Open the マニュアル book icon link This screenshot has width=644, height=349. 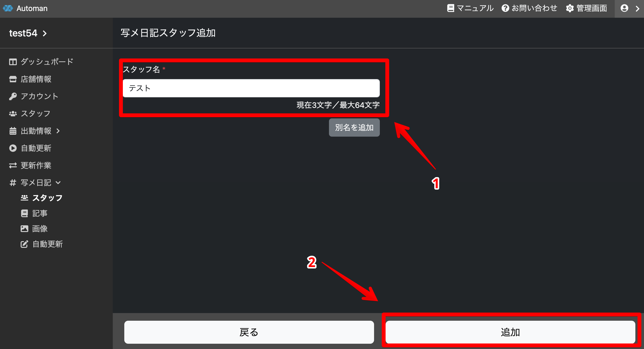click(450, 8)
